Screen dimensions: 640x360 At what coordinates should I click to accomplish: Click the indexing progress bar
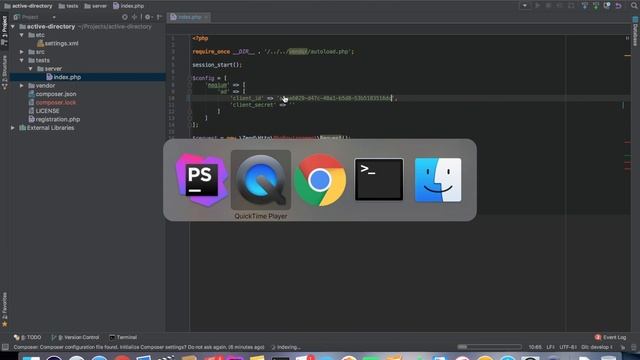click(x=489, y=347)
